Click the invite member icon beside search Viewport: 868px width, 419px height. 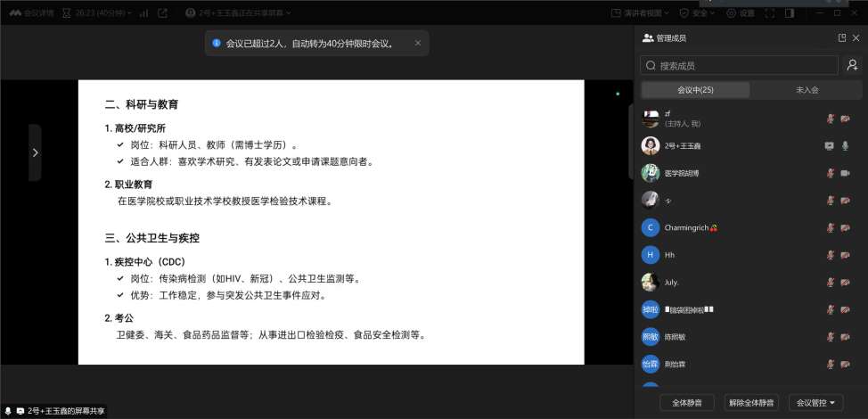(x=853, y=65)
